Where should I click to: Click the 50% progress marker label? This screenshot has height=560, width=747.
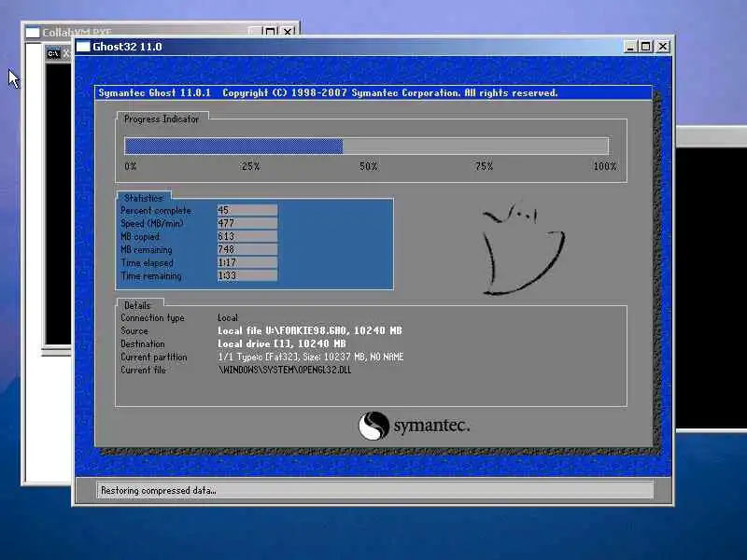click(368, 166)
